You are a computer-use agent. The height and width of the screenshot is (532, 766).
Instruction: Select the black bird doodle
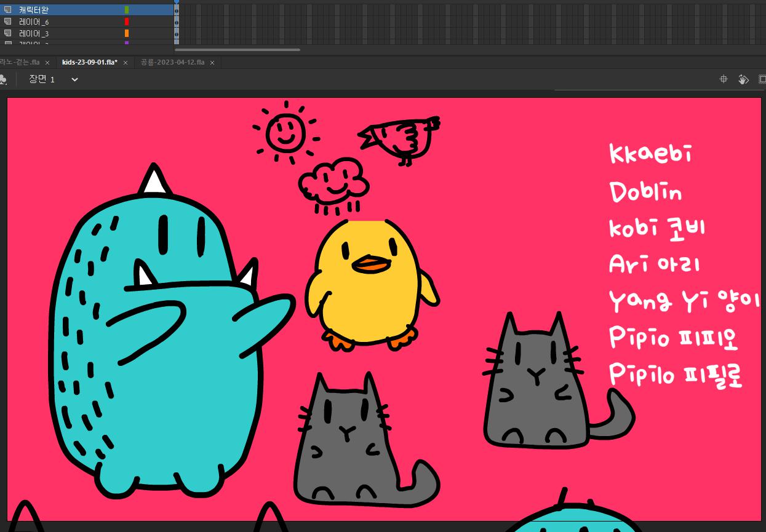[400, 140]
